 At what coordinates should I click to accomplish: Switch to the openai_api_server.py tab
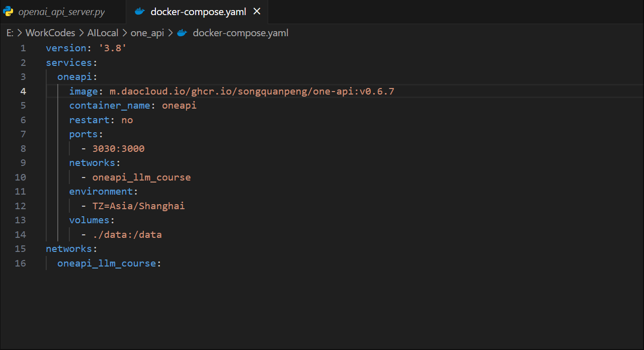click(x=62, y=12)
